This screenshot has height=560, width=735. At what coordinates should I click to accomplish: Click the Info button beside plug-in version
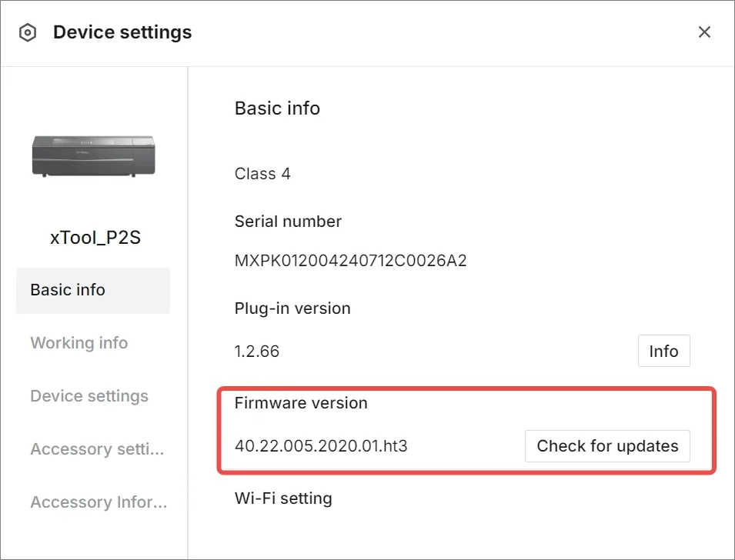[x=663, y=351]
